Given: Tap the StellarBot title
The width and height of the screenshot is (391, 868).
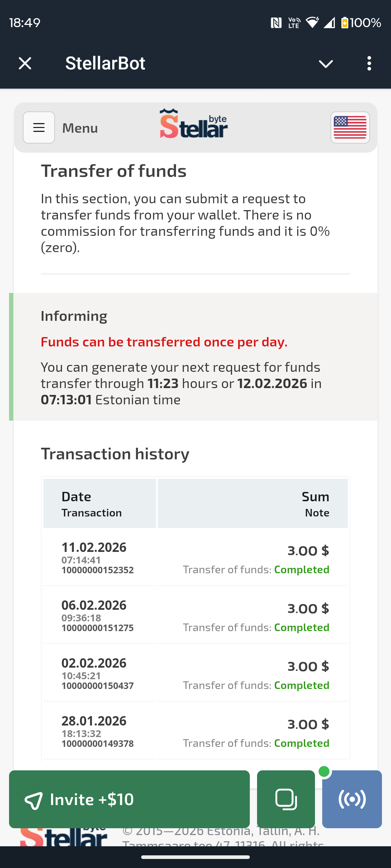Looking at the screenshot, I should click(105, 63).
